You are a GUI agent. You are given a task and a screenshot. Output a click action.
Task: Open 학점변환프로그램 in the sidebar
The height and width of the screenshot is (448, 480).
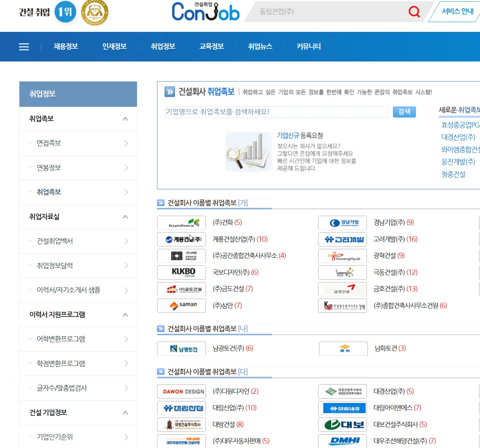coord(78,364)
